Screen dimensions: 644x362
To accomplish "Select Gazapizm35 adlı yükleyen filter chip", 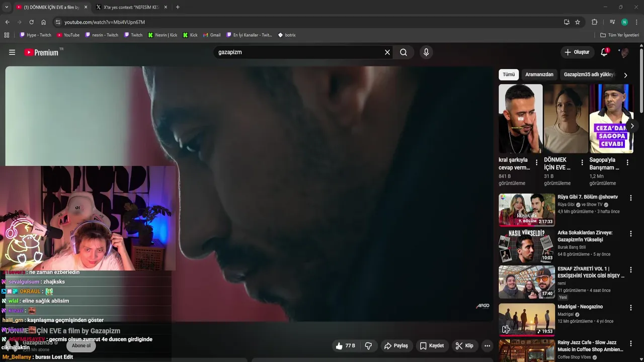I will pos(589,74).
